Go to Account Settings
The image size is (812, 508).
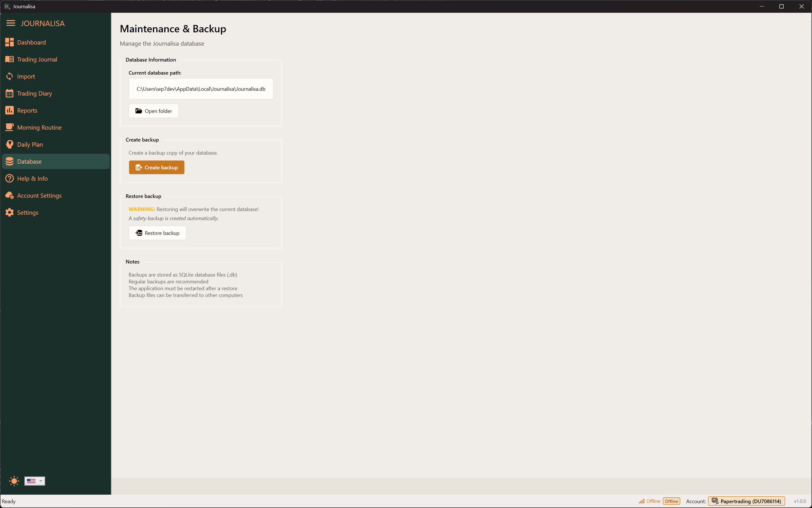[55, 195]
